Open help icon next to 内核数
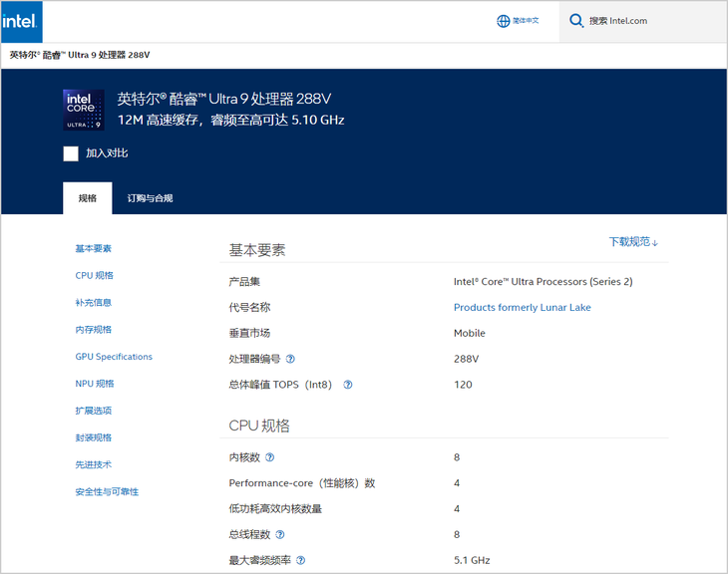This screenshot has height=574, width=728. pyautogui.click(x=269, y=457)
